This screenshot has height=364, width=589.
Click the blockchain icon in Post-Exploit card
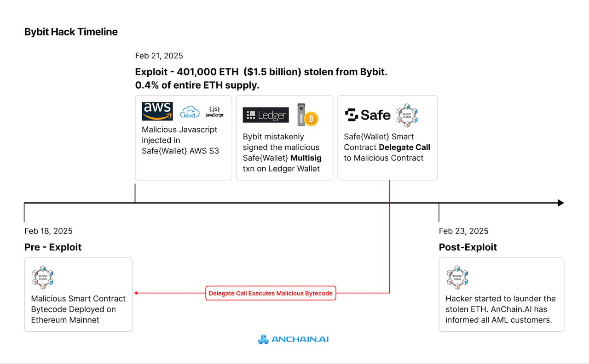[x=457, y=277]
